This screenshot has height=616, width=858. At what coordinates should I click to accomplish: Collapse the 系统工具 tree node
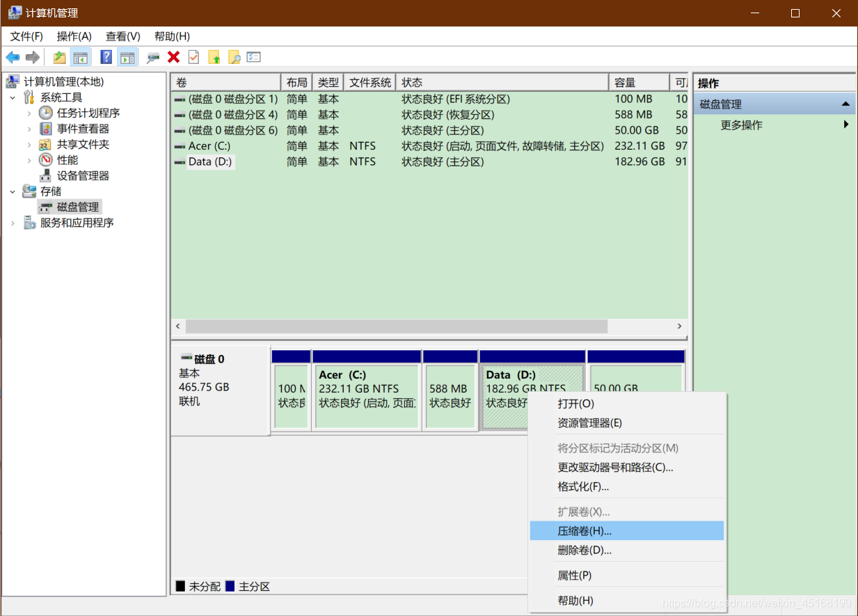pyautogui.click(x=13, y=97)
